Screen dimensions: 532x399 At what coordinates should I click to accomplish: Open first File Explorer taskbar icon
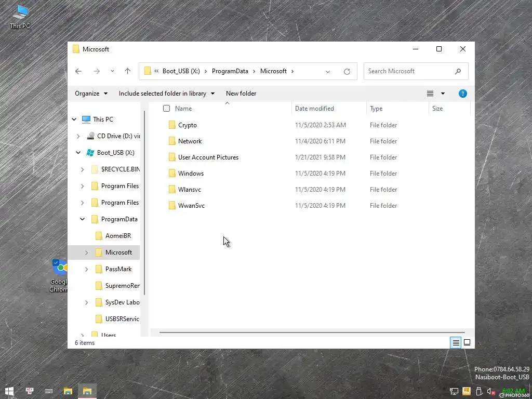(x=68, y=391)
